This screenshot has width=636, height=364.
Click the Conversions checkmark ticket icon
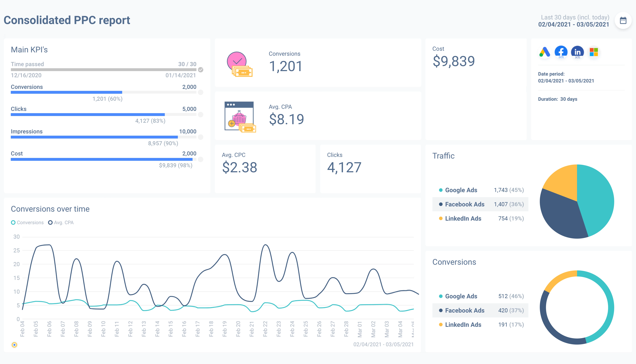[240, 64]
